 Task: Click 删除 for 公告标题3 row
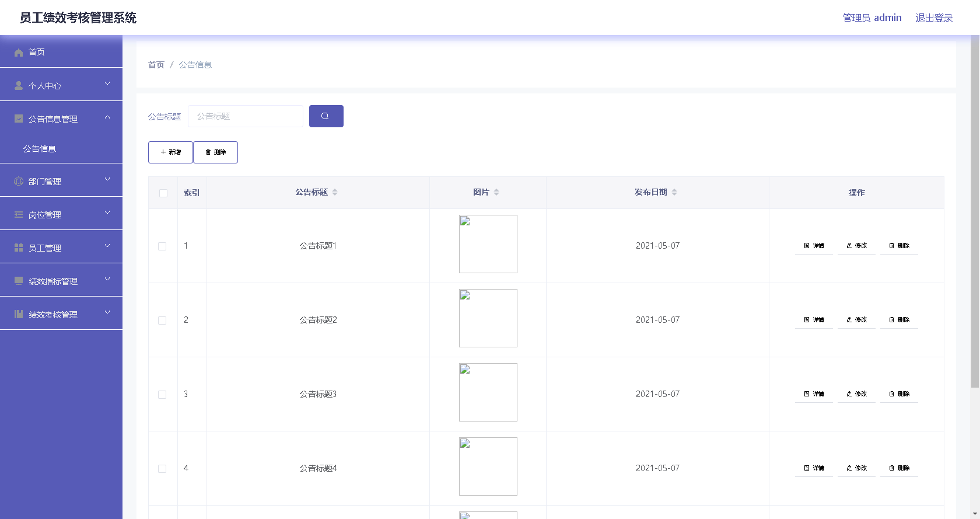point(899,394)
